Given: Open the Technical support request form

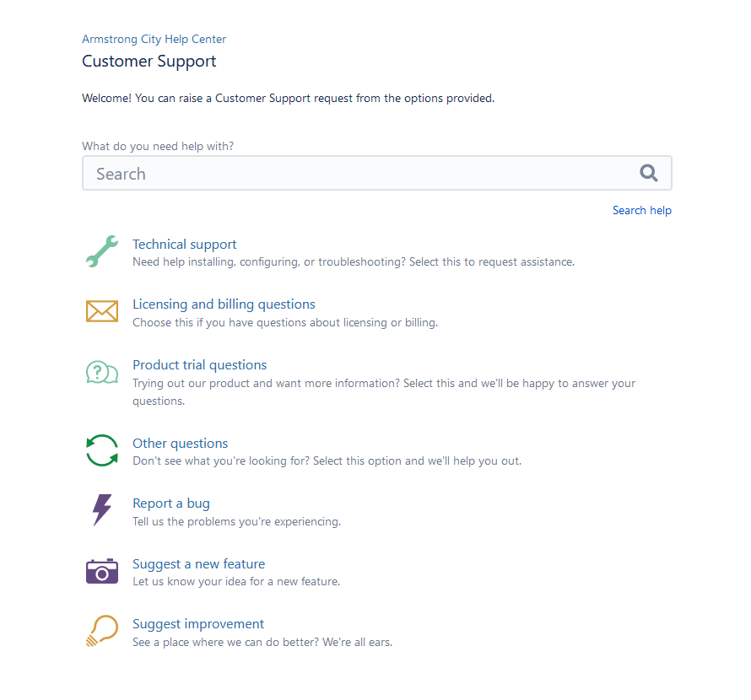Looking at the screenshot, I should (x=185, y=244).
